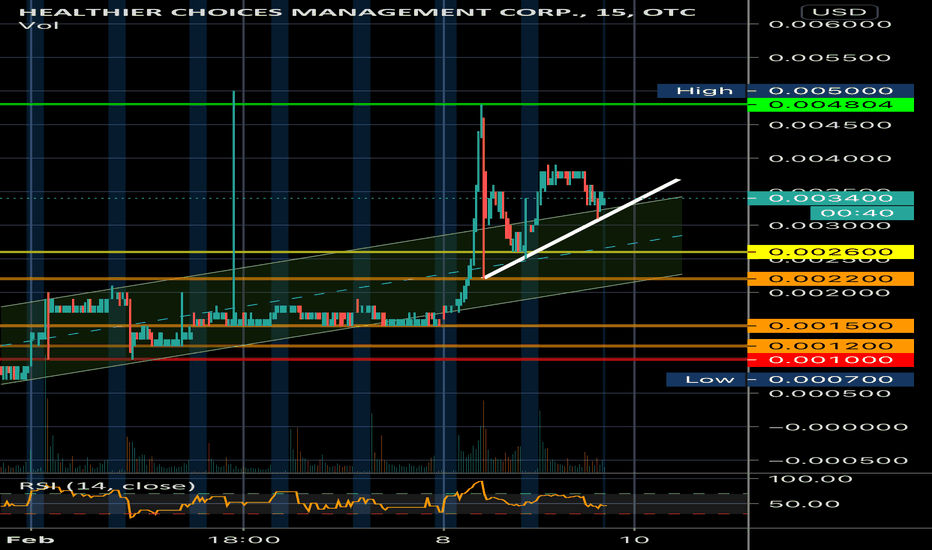Viewport: 932px width, 550px height.
Task: Click the 10 date axis label
Action: [x=634, y=539]
